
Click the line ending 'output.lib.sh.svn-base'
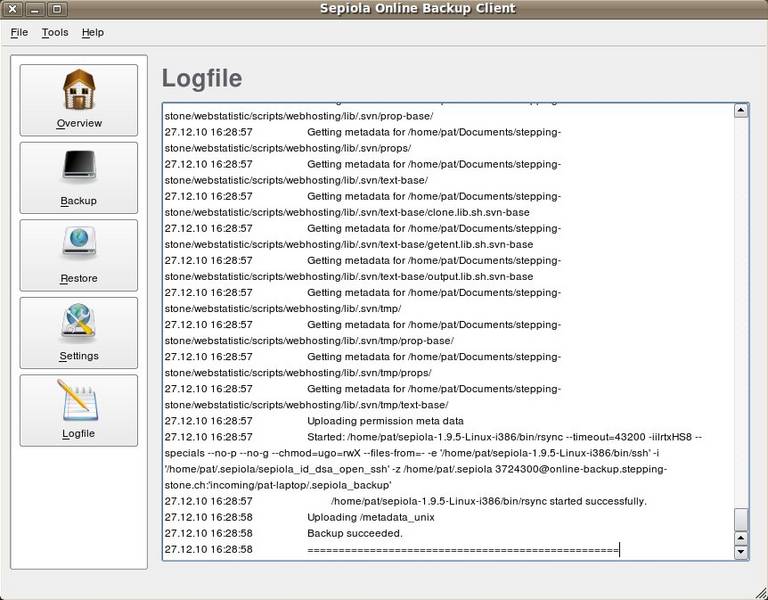coord(349,277)
